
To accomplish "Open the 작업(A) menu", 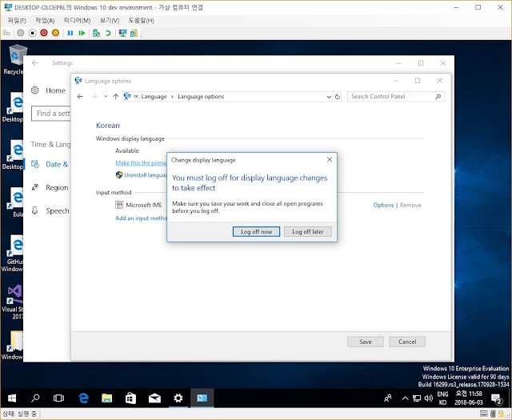I will tap(45, 21).
